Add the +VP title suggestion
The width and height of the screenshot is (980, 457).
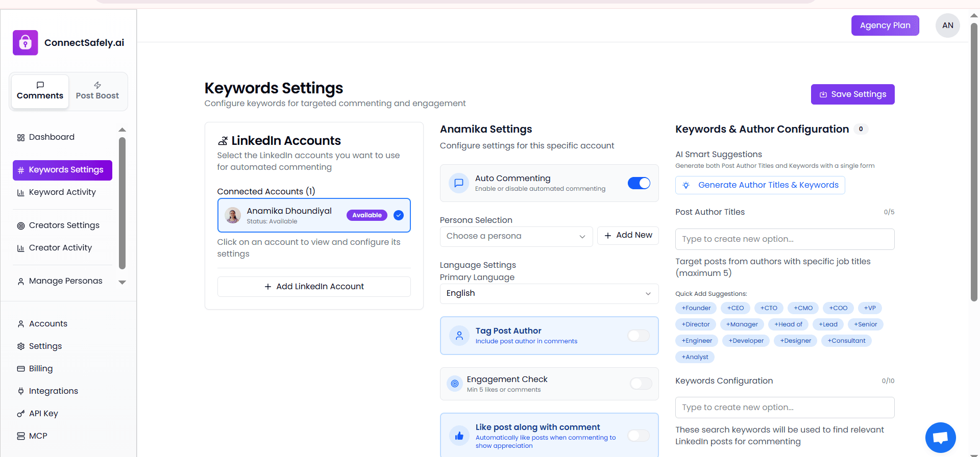(870, 308)
